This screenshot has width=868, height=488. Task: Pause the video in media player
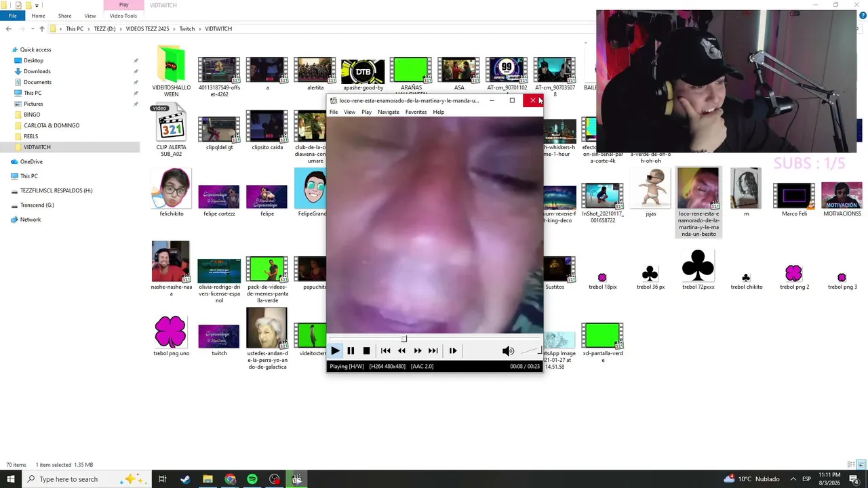point(351,350)
